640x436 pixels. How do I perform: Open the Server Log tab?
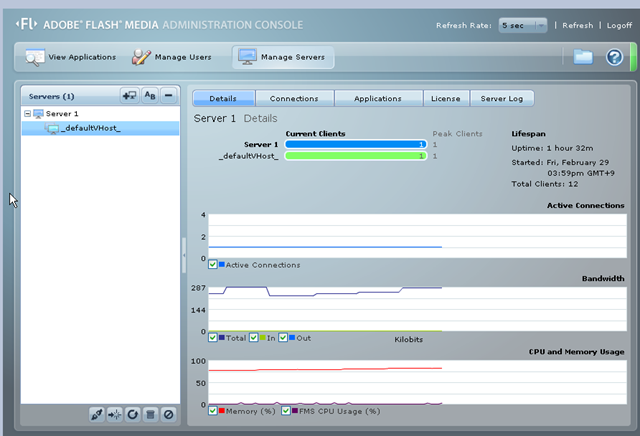(502, 98)
